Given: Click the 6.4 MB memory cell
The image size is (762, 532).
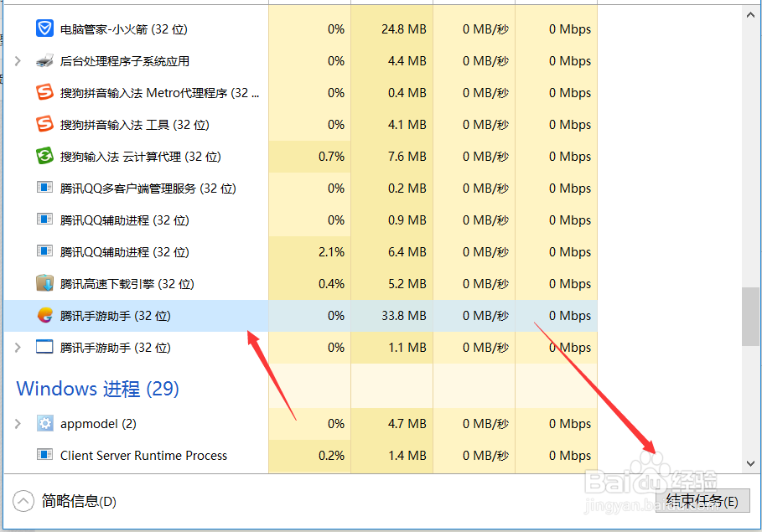Looking at the screenshot, I should [x=391, y=252].
